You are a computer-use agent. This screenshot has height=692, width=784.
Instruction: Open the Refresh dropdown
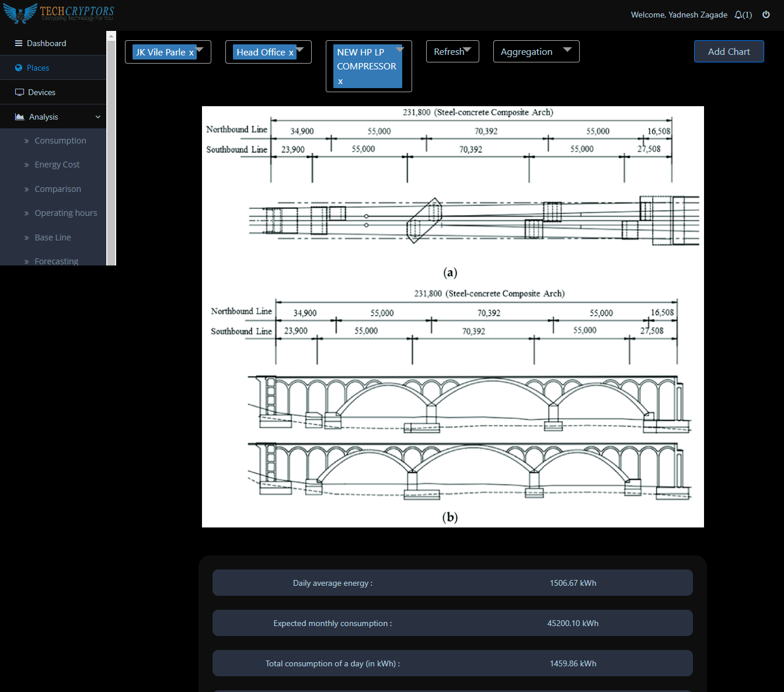(467, 50)
